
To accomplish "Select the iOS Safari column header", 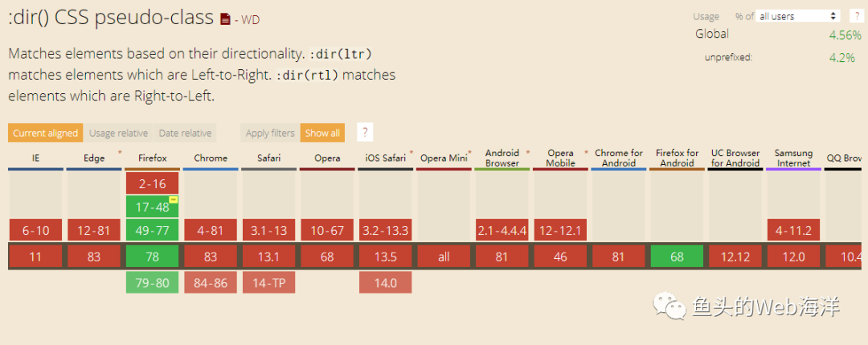I will [385, 158].
